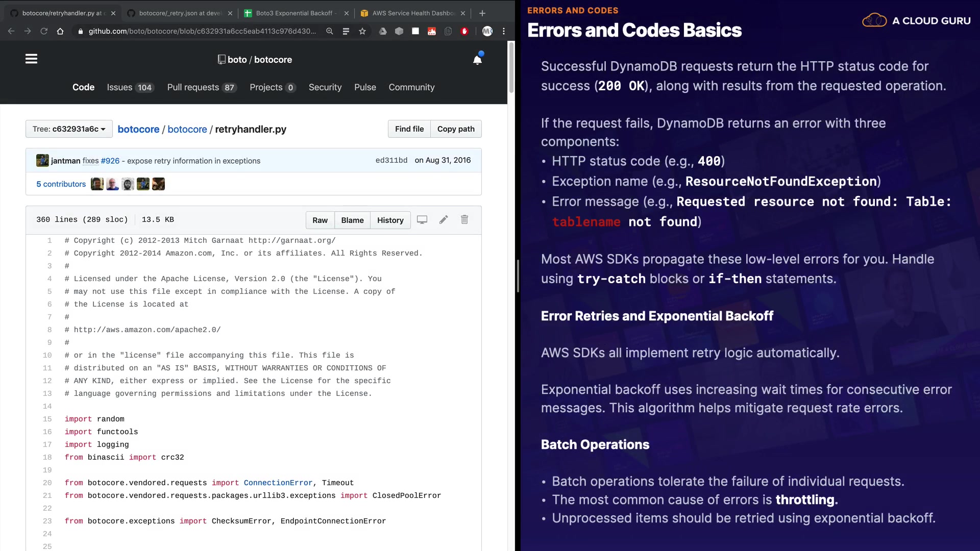980x551 pixels.
Task: Open the Pull requests tab
Action: [x=201, y=87]
